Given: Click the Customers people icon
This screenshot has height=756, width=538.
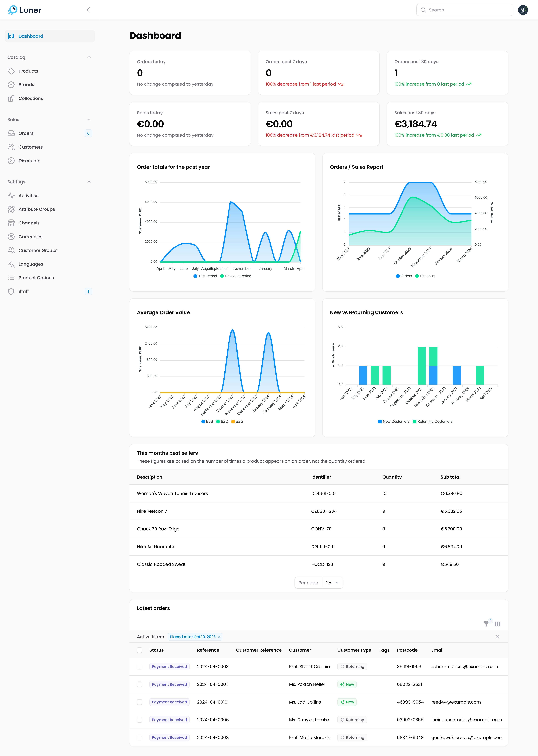Looking at the screenshot, I should click(11, 147).
